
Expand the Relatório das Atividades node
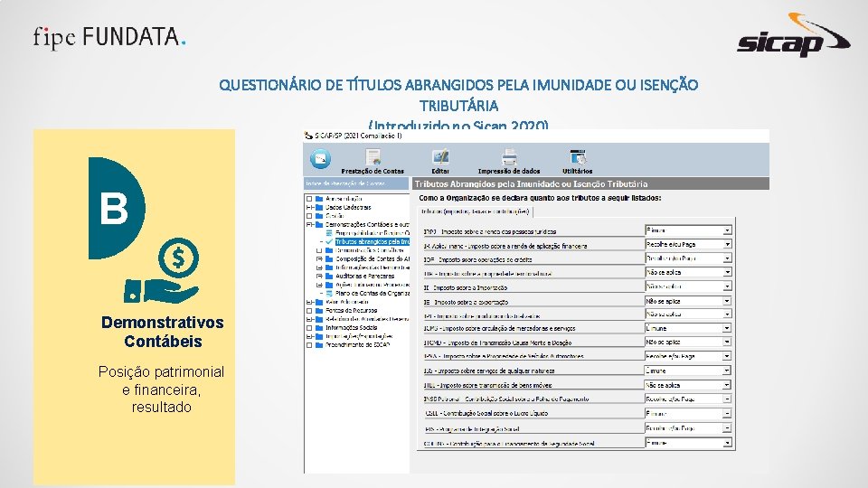[309, 319]
